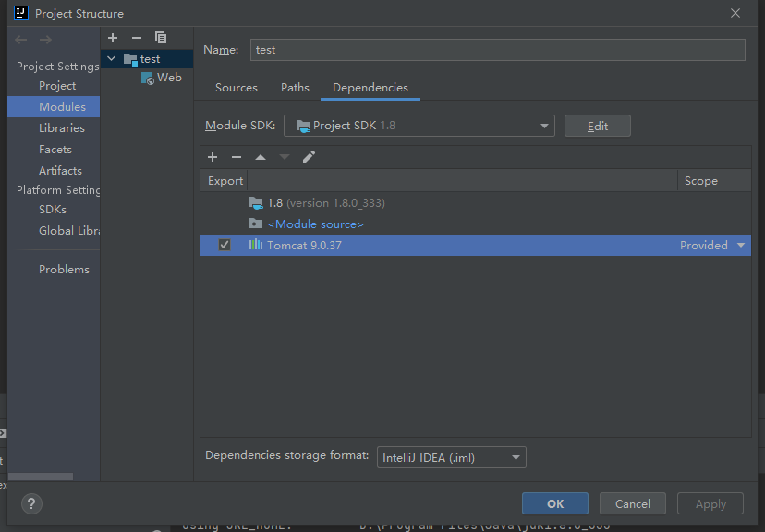This screenshot has height=532, width=765.
Task: Select the Tomcat 9.0.37 dependency row
Action: click(x=476, y=246)
